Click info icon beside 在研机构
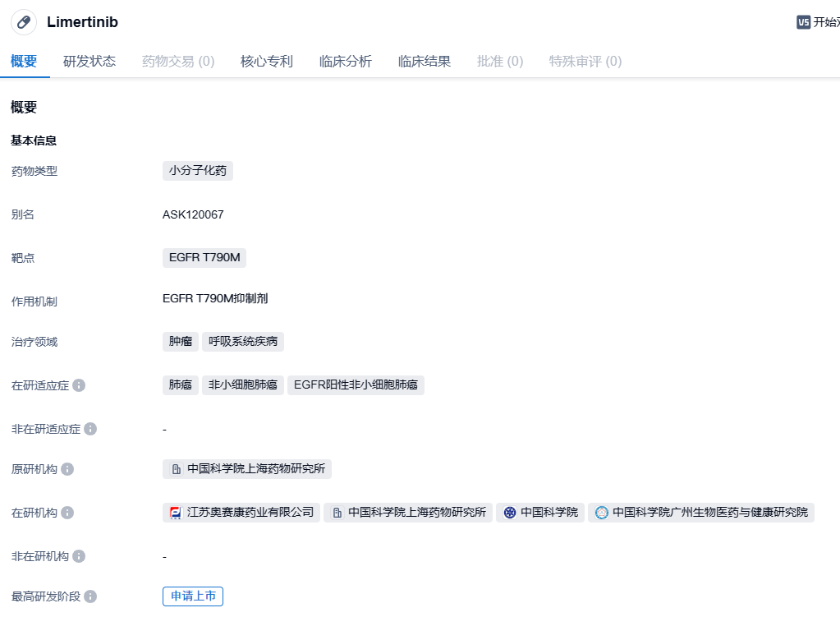 click(x=67, y=513)
